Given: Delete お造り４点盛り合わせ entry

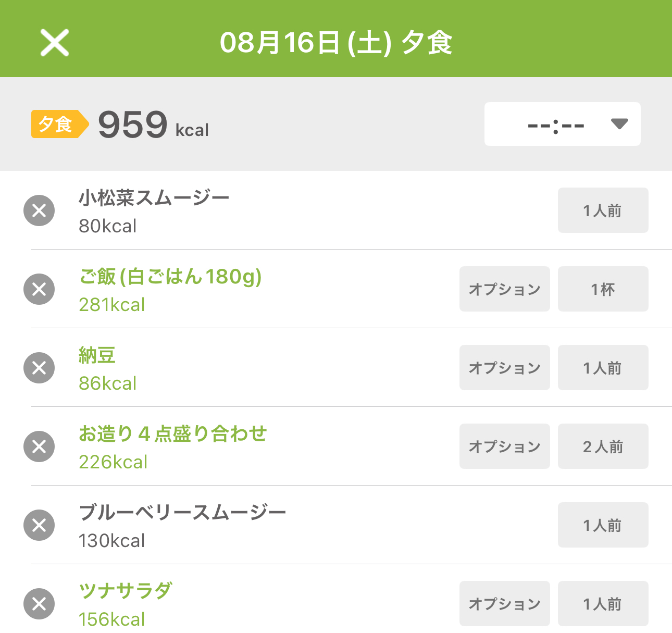Looking at the screenshot, I should tap(39, 446).
